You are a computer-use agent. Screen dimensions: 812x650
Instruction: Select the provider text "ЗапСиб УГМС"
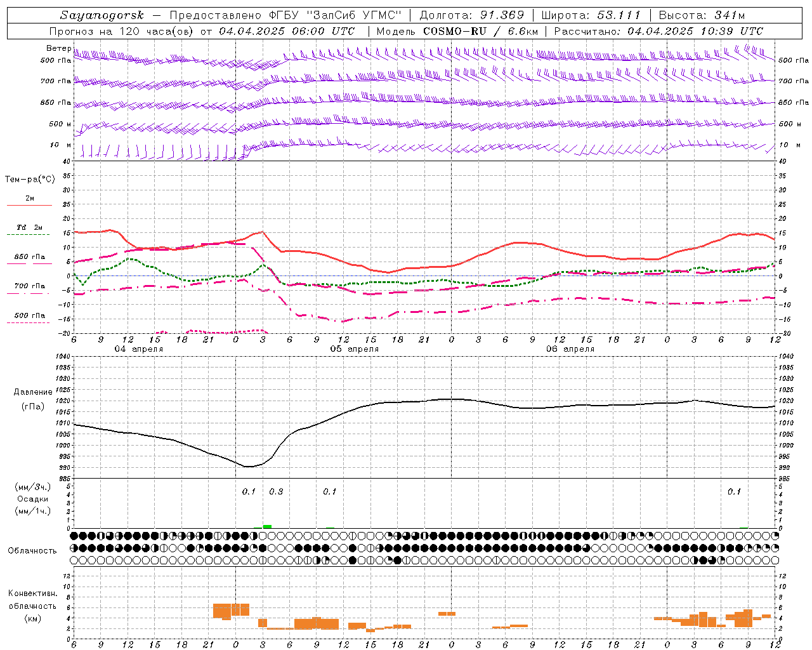click(355, 15)
